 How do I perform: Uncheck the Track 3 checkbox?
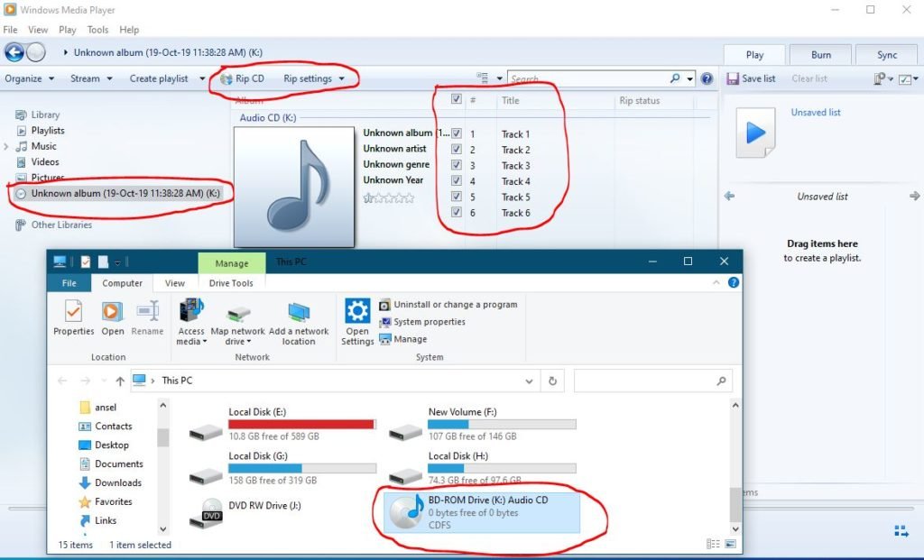456,165
